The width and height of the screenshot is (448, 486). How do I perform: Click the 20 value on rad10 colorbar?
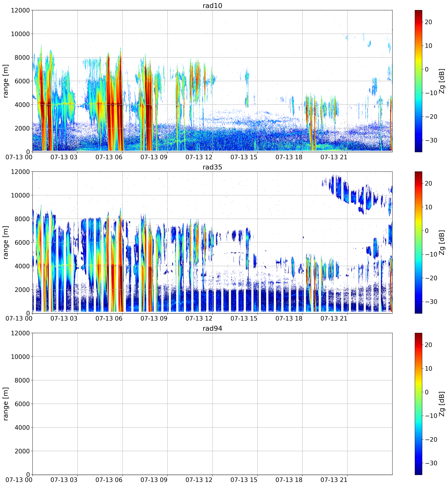[x=428, y=22]
